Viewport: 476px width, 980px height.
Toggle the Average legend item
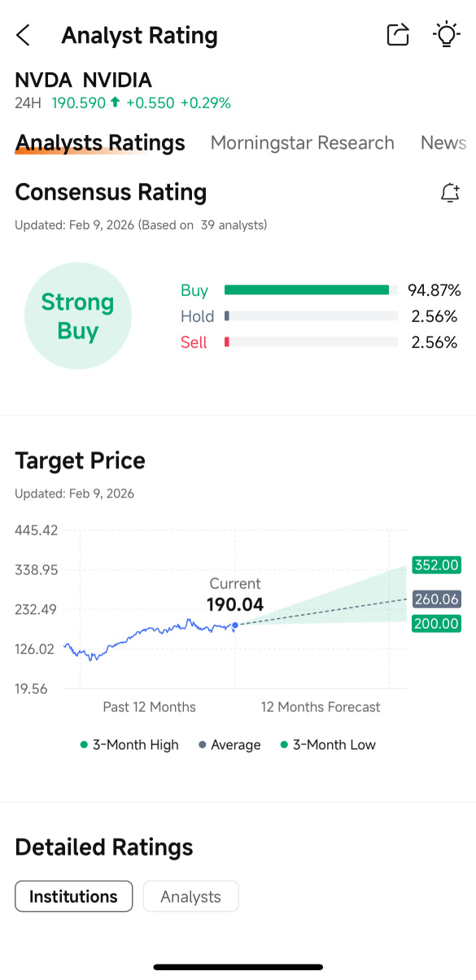pyautogui.click(x=230, y=744)
